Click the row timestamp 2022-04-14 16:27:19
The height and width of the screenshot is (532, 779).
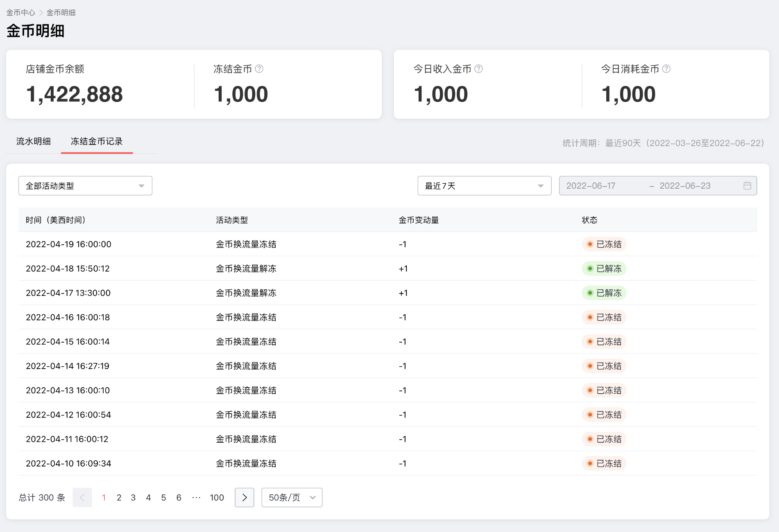68,366
